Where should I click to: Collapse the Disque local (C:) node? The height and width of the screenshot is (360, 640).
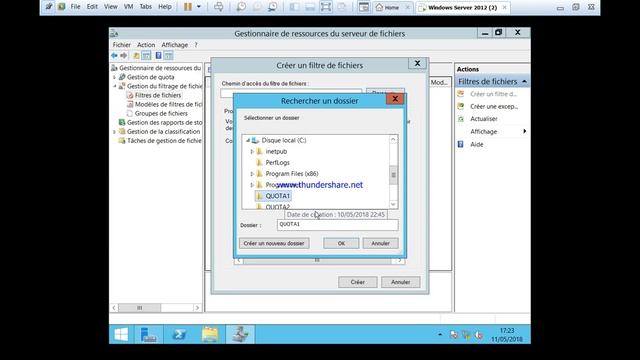247,140
